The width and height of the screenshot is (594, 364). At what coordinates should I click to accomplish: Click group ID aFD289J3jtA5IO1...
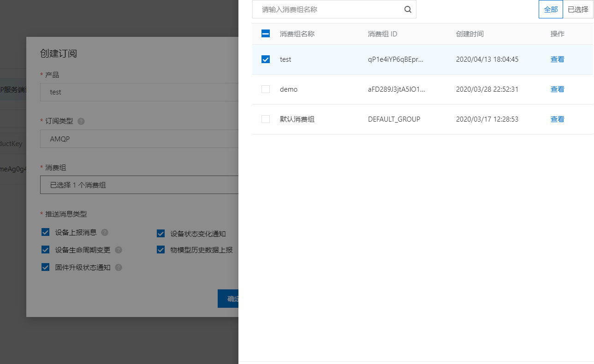tap(396, 89)
